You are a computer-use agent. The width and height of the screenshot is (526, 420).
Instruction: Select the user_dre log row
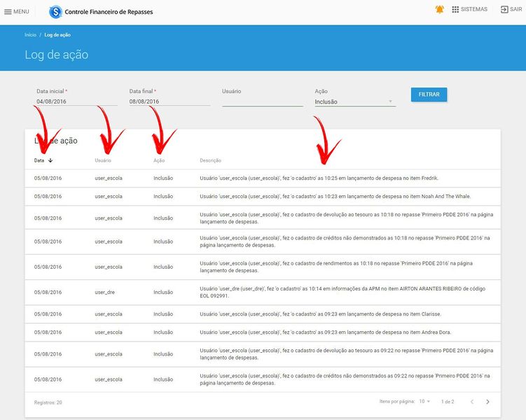pyautogui.click(x=263, y=293)
